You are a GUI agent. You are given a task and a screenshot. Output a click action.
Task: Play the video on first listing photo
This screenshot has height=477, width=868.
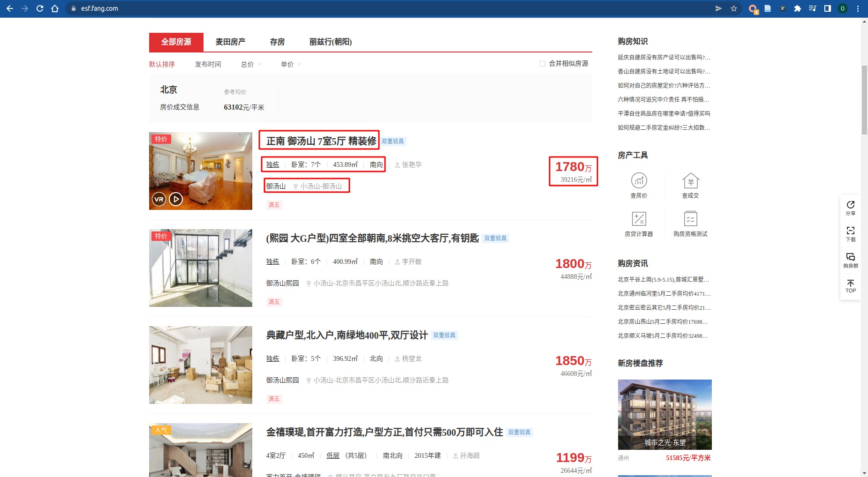tap(176, 199)
